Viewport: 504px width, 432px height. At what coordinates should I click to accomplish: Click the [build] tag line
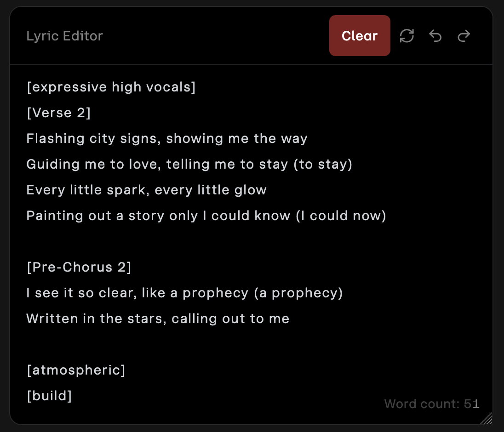pyautogui.click(x=49, y=396)
